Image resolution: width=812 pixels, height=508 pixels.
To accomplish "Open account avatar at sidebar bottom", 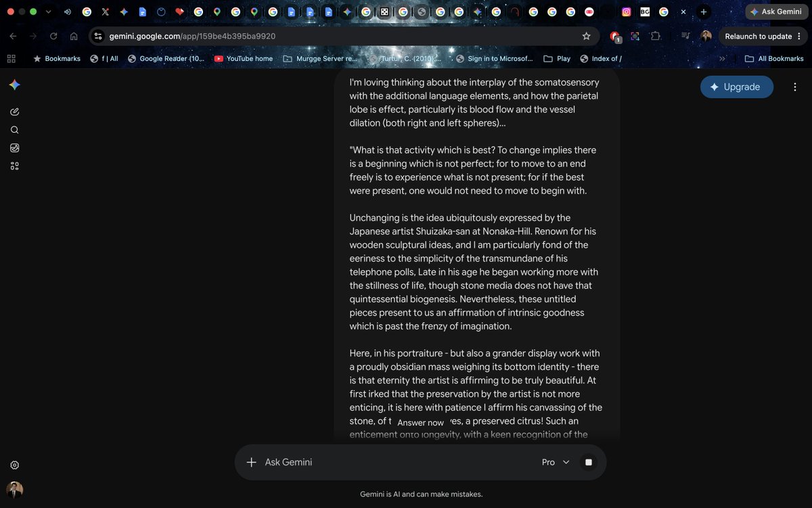I will tap(15, 490).
